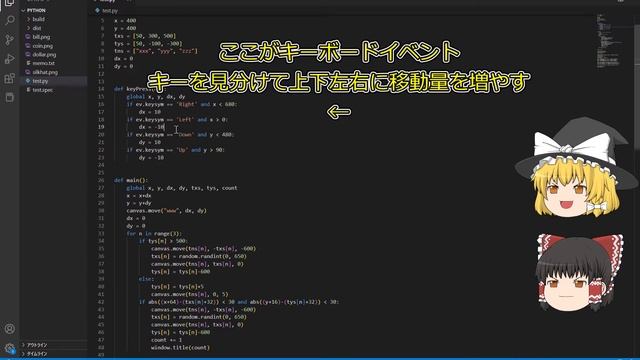Screen dimensions: 640x360
Task: Click the 'dy = -10' line
Action: coord(151,158)
